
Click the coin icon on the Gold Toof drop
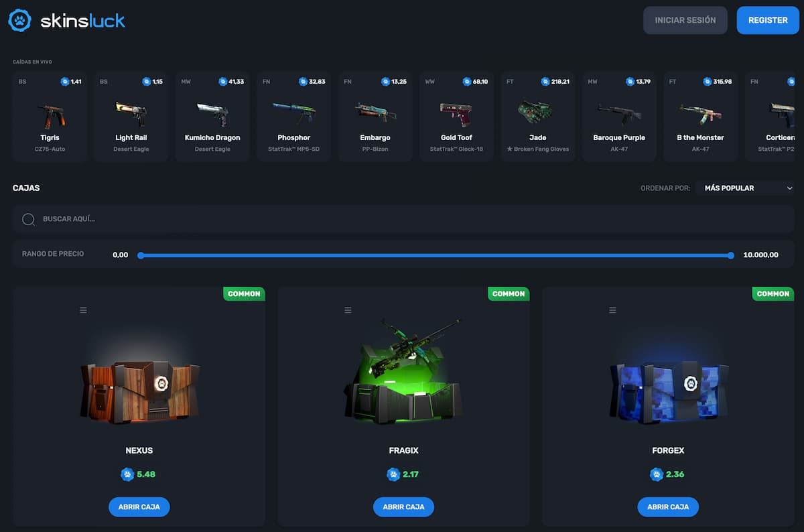tap(466, 82)
